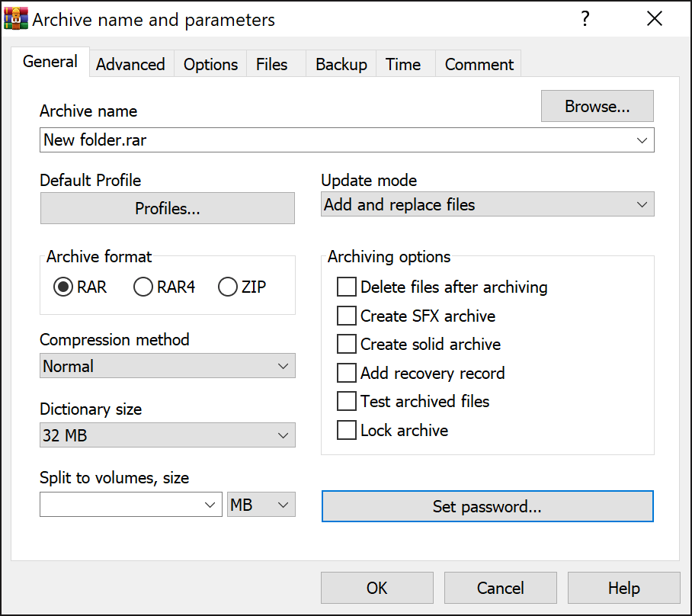Click the Cancel button

[501, 588]
